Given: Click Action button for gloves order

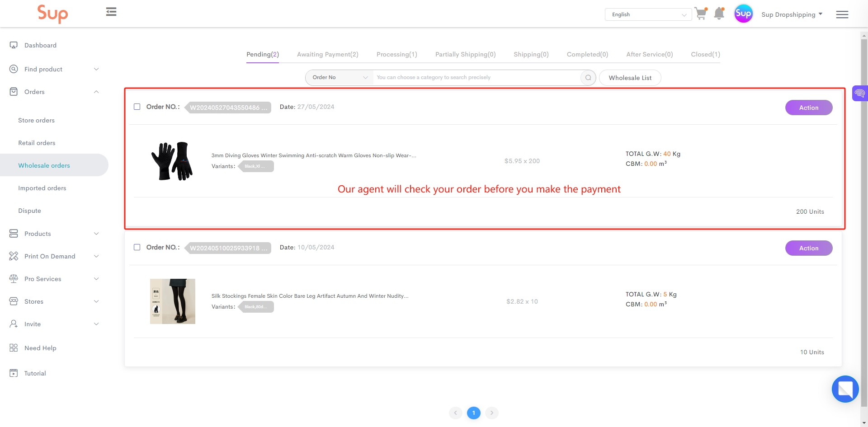Looking at the screenshot, I should (809, 108).
